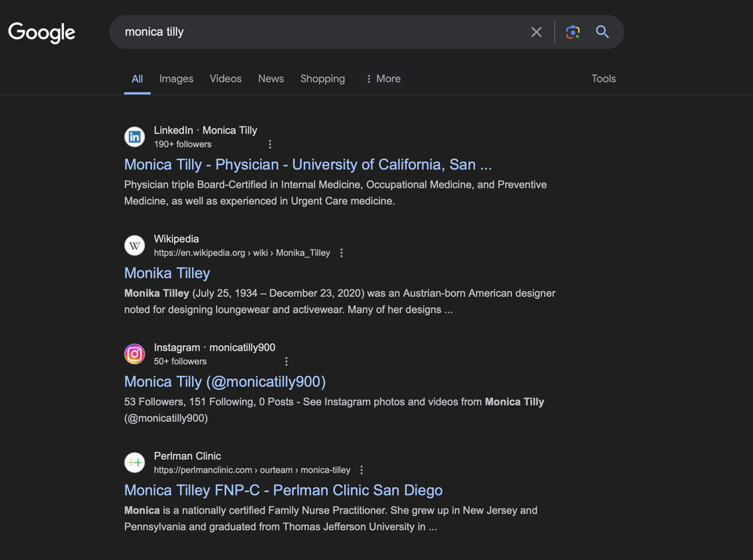Open Monica Tilley FNP-C Perlman Clinic link
Viewport: 753px width, 560px height.
pyautogui.click(x=283, y=491)
